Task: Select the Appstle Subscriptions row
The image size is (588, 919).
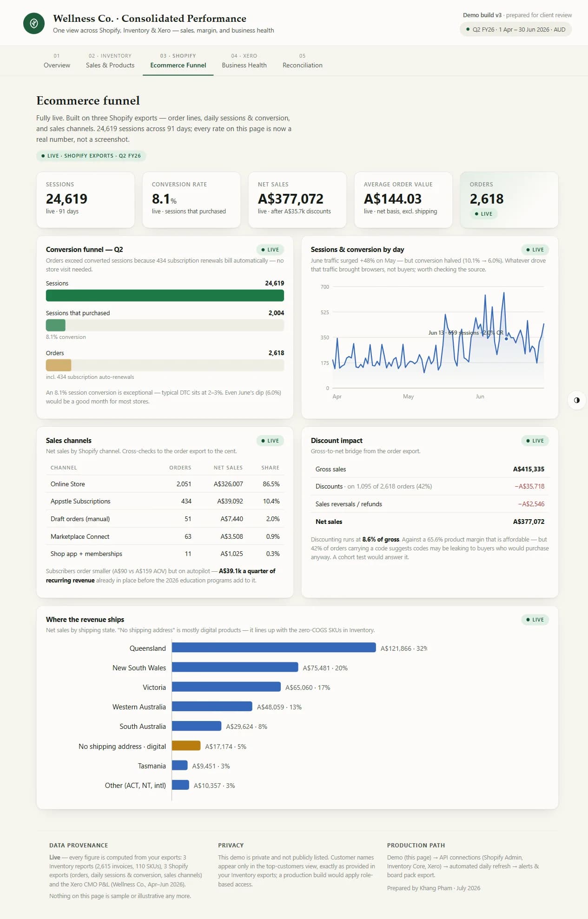Action: pos(165,501)
